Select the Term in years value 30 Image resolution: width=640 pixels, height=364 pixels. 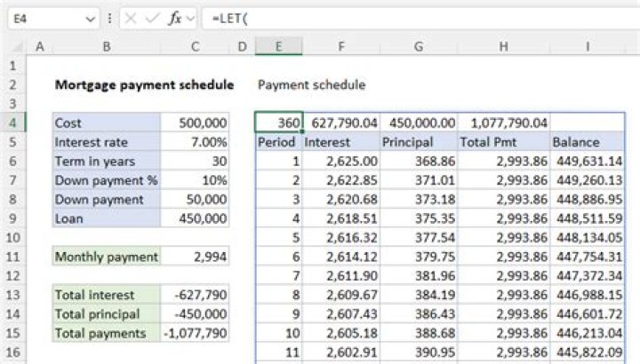click(195, 161)
